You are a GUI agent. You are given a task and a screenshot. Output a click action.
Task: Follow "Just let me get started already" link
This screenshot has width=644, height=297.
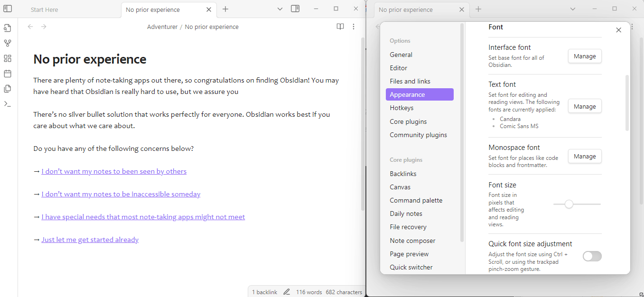[x=90, y=240]
